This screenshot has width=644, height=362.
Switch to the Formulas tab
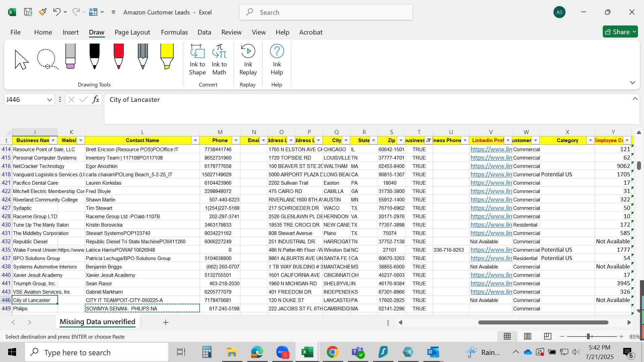click(x=174, y=32)
